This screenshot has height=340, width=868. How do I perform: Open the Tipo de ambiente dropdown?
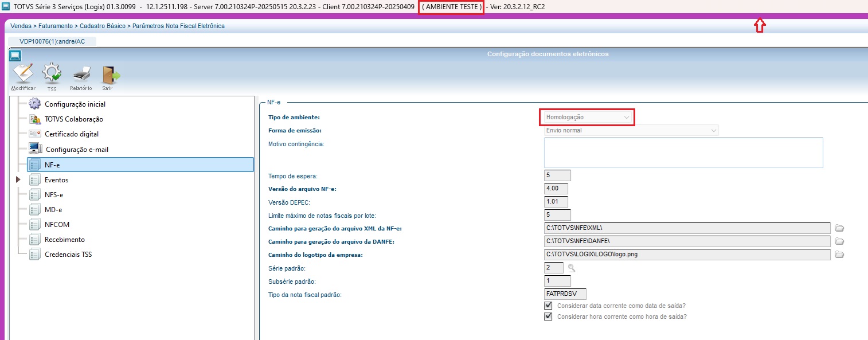tap(587, 117)
